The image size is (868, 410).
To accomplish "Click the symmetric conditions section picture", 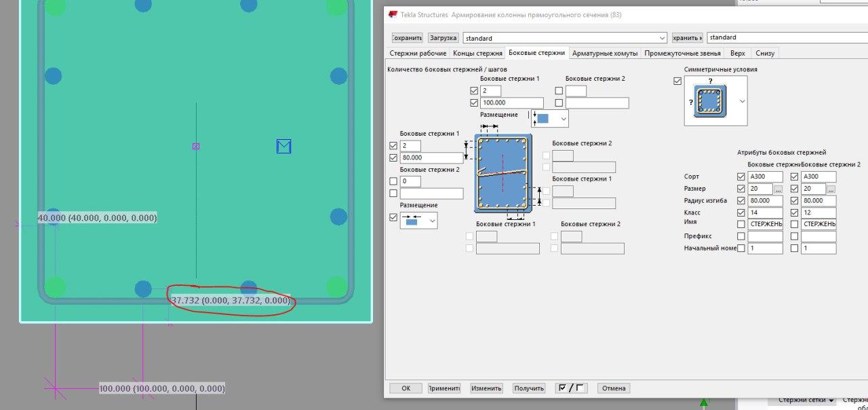I will 710,100.
